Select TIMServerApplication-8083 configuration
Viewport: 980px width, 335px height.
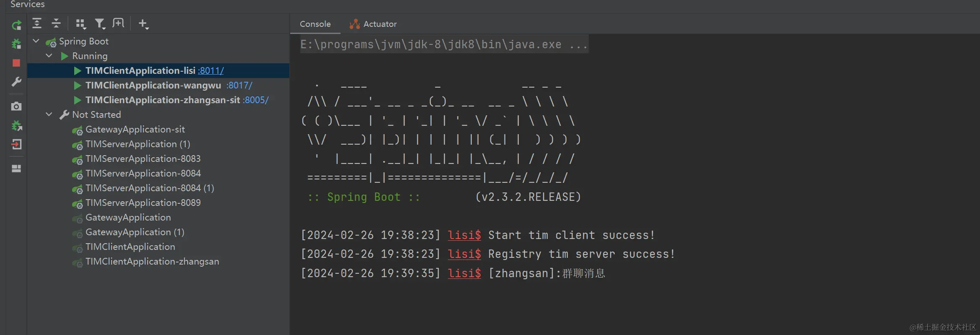tap(143, 158)
